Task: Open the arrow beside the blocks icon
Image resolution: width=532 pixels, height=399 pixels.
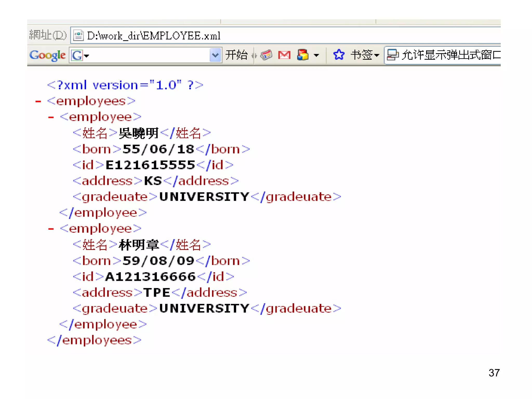Action: point(316,55)
